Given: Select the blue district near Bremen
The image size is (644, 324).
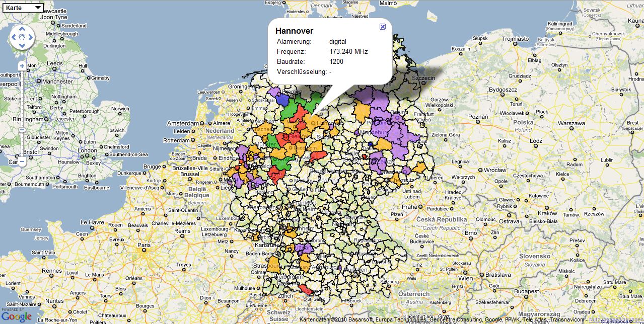Looking at the screenshot, I should pyautogui.click(x=283, y=100).
